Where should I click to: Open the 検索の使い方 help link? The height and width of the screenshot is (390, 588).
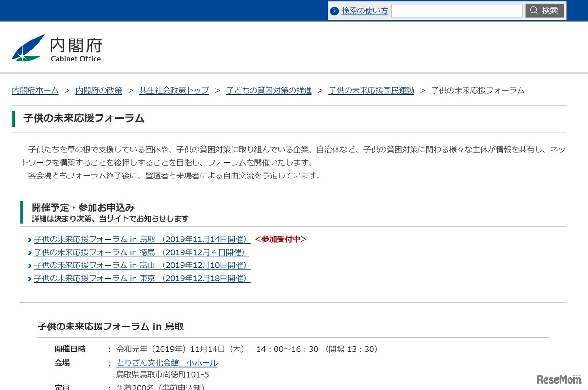click(364, 11)
